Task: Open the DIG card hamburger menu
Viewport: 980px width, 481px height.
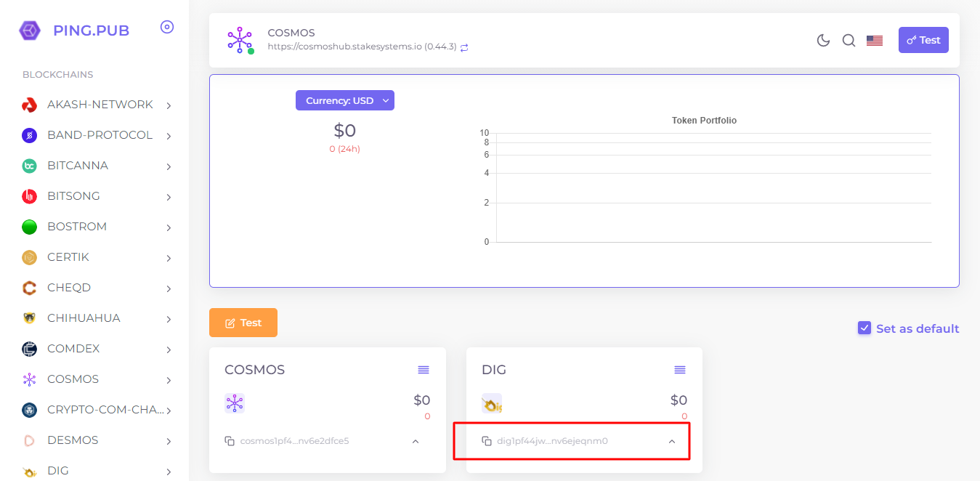Action: click(x=680, y=370)
